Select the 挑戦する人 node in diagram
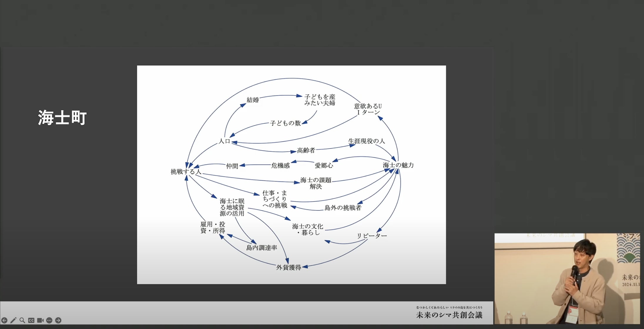Screen dimensions: 644x329 pos(186,172)
